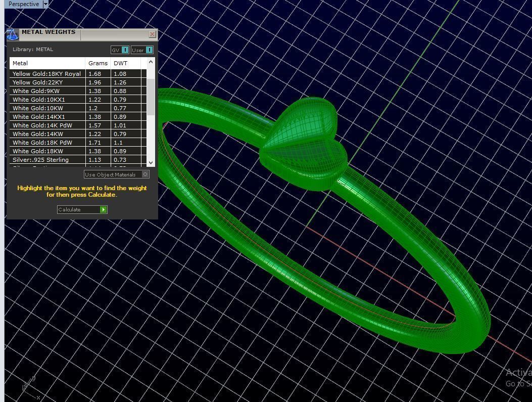Viewport: 532px width, 402px height.
Task: Select the White Gold:9KW row
Action: (78, 91)
